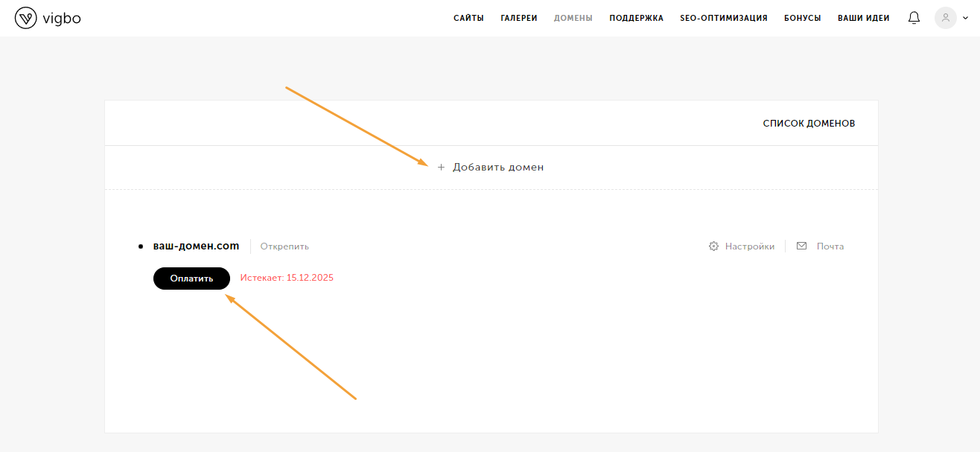This screenshot has height=452, width=980.
Task: Open the Поддержка page
Action: coord(636,19)
